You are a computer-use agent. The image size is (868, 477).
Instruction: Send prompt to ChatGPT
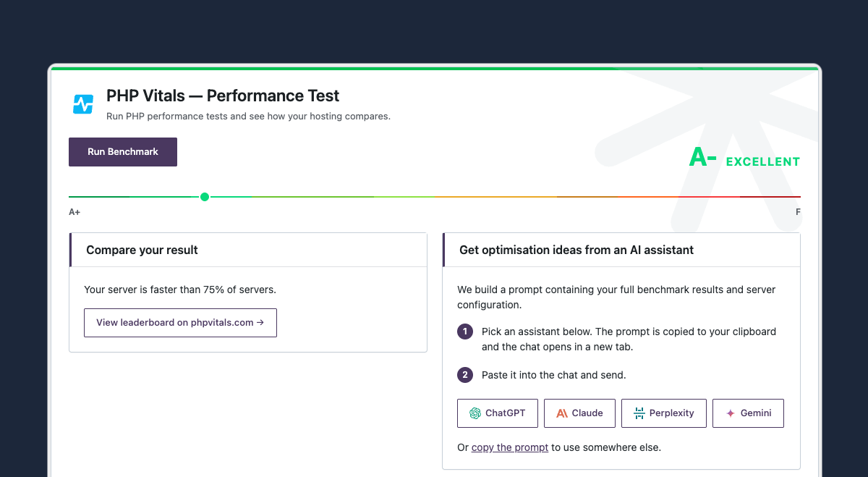498,413
